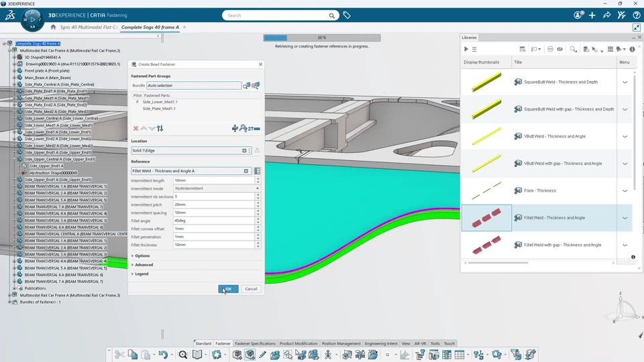Click the OK button in Create Bead Fastener
644x362 pixels.
228,289
